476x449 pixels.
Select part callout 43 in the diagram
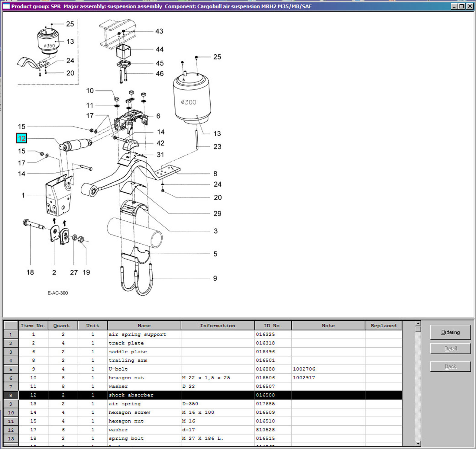(x=159, y=31)
